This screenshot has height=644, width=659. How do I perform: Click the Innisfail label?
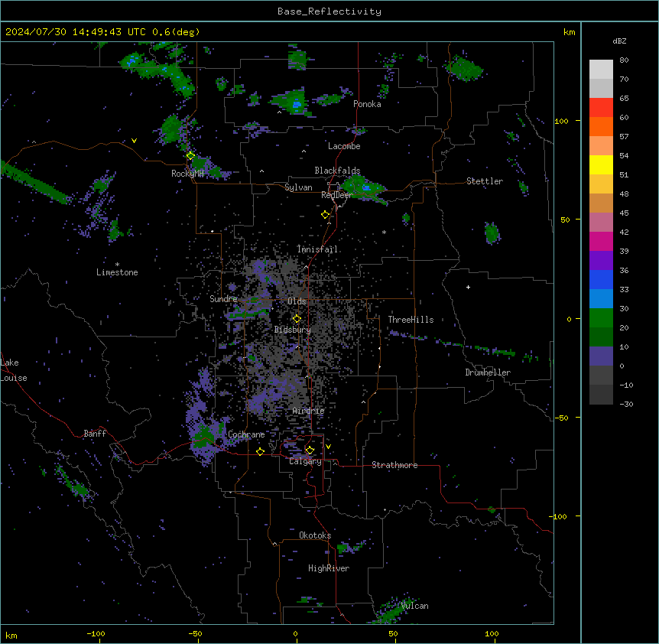pyautogui.click(x=317, y=249)
